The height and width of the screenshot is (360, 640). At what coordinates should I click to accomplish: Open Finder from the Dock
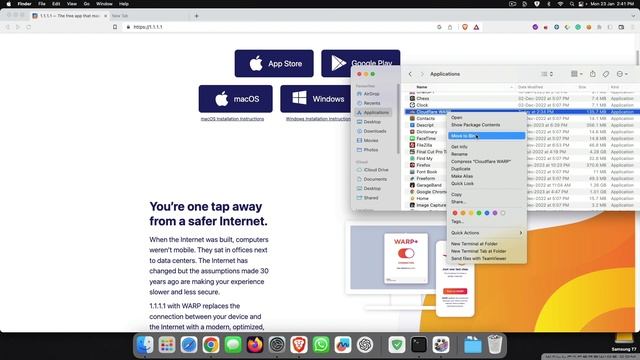click(x=145, y=345)
